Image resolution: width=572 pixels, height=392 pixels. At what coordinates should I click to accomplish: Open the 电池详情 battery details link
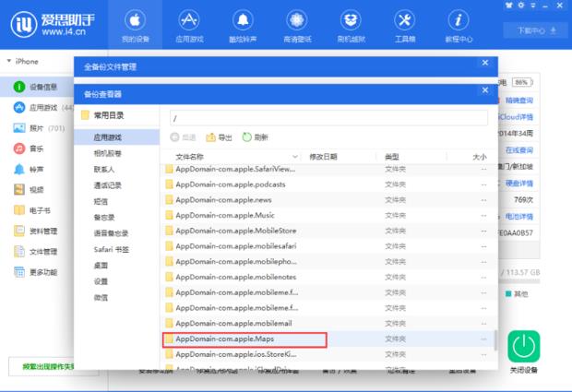click(x=519, y=217)
